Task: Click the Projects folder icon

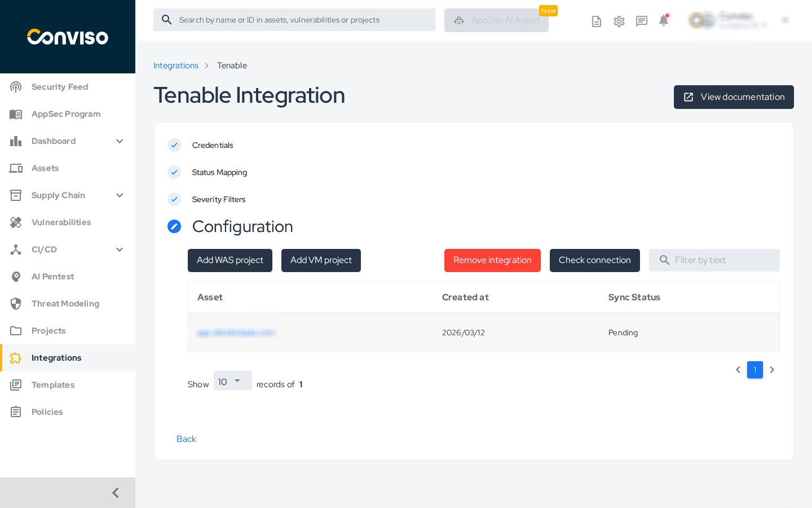Action: pyautogui.click(x=16, y=331)
